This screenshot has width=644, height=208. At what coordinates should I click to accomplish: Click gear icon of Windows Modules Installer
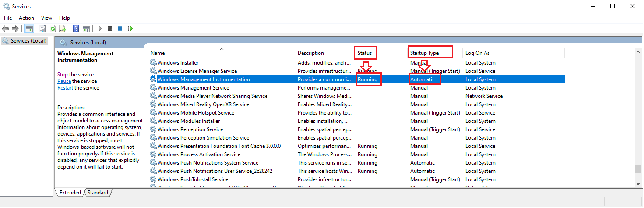coord(153,121)
